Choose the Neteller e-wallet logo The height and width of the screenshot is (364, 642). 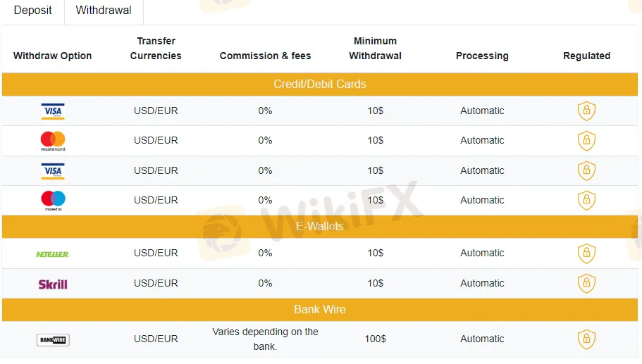pyautogui.click(x=53, y=254)
